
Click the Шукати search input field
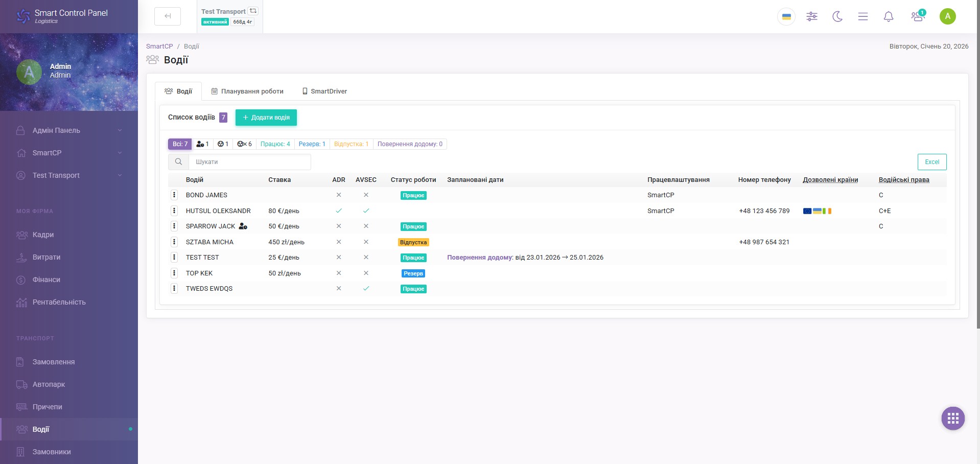coord(250,162)
